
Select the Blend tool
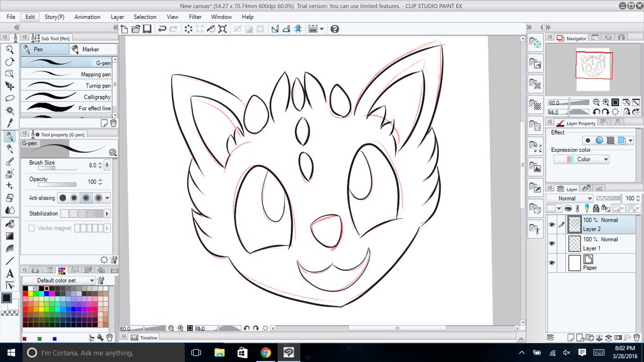9,211
